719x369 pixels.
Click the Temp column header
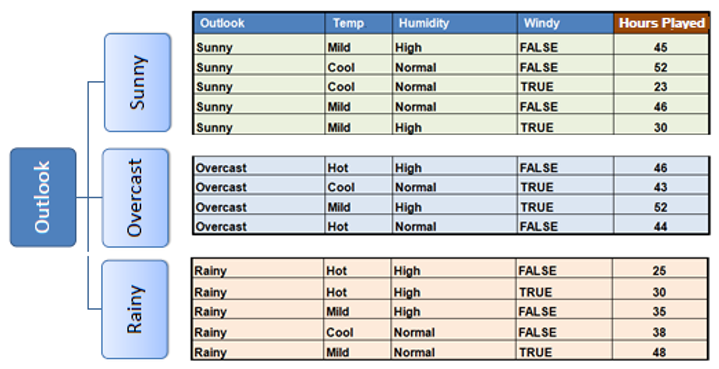point(359,23)
